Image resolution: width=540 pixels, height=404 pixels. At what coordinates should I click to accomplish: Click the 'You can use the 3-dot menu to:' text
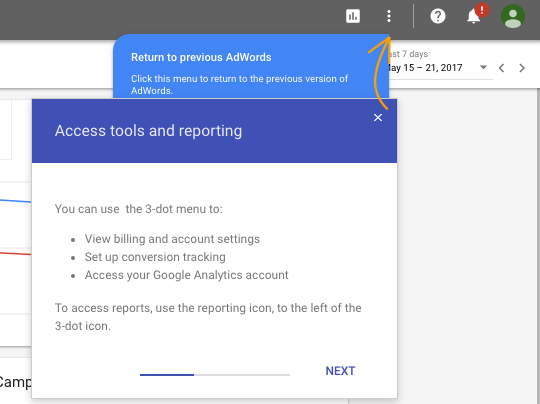(139, 209)
